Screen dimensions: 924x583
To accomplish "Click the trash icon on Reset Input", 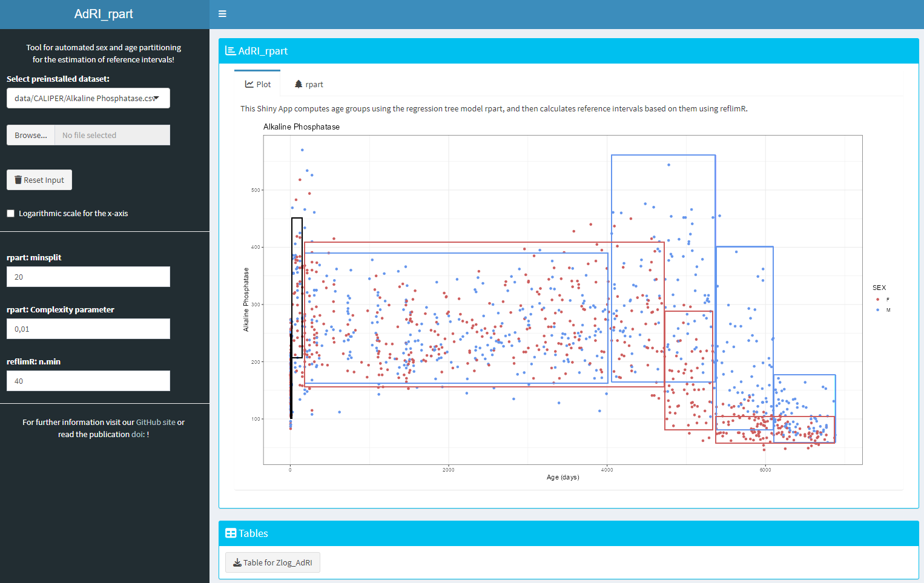I will click(18, 180).
